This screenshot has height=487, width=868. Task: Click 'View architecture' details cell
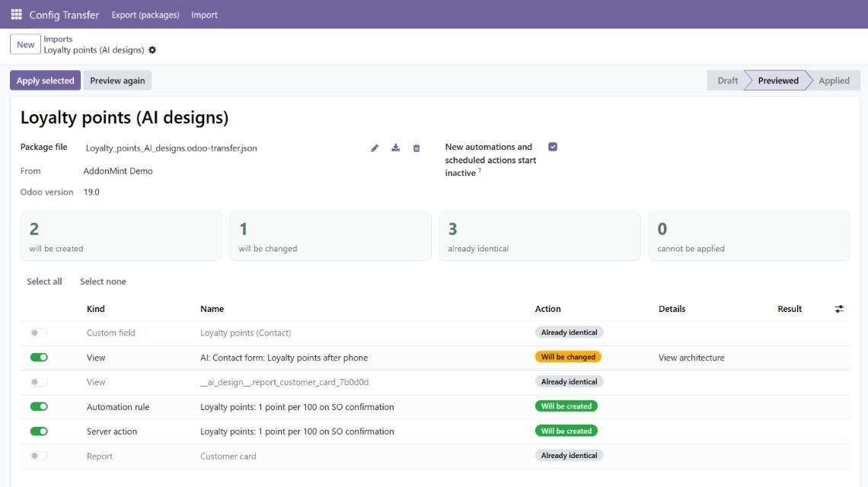691,358
